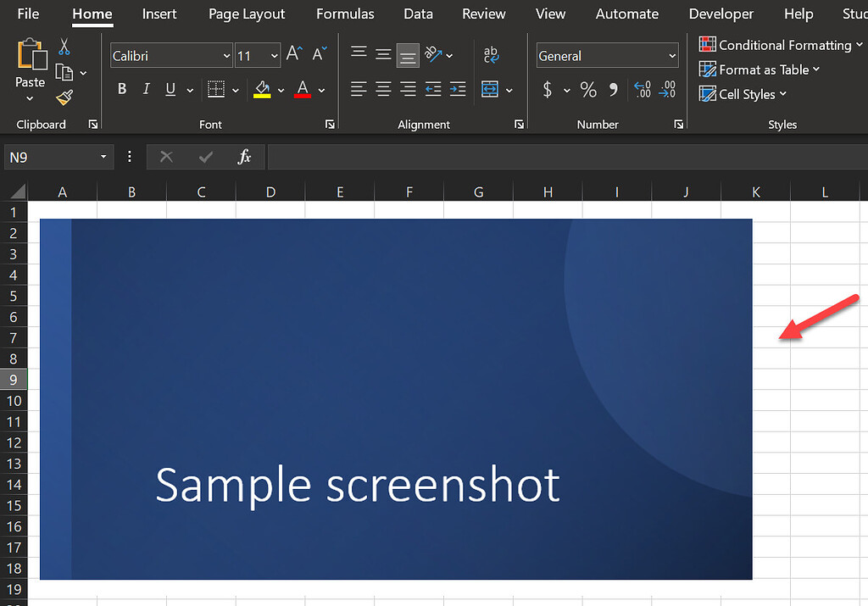
Task: Expand fill color options arrow
Action: click(281, 90)
